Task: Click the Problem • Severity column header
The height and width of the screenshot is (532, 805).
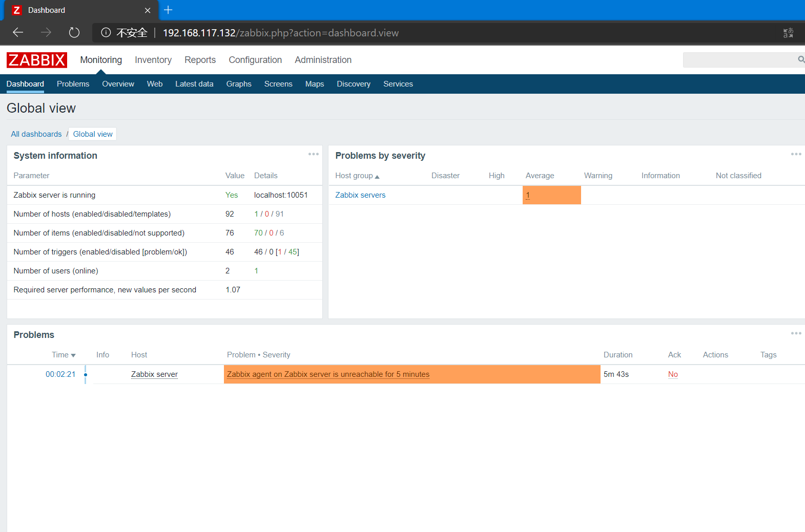Action: (258, 355)
